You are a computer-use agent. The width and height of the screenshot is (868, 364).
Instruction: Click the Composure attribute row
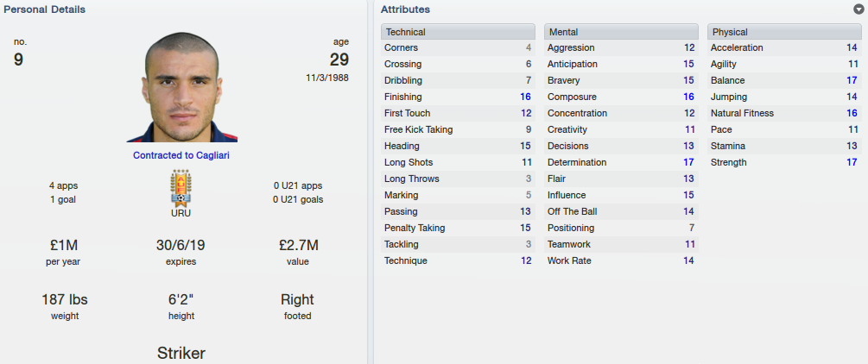click(621, 97)
